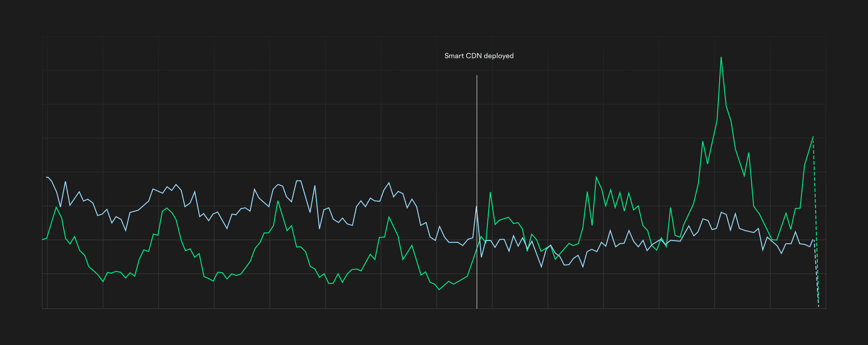Click the dashed lines' endpoint at the bottom right
The height and width of the screenshot is (345, 868).
[x=818, y=307]
